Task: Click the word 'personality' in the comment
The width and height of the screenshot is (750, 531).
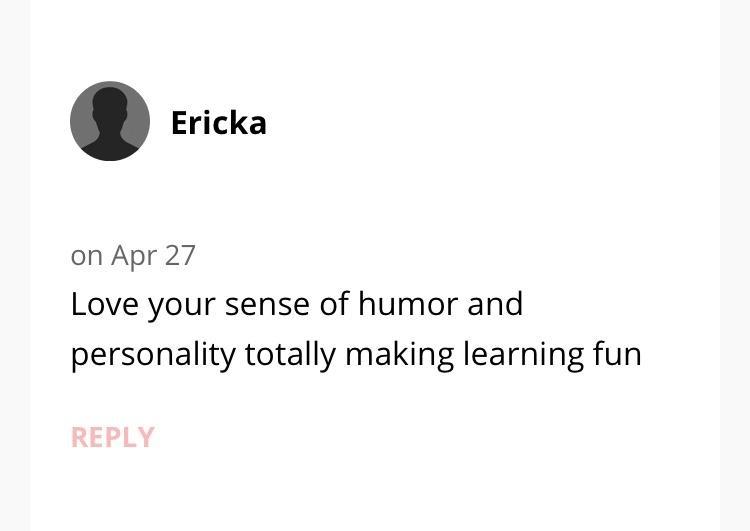Action: [x=153, y=354]
